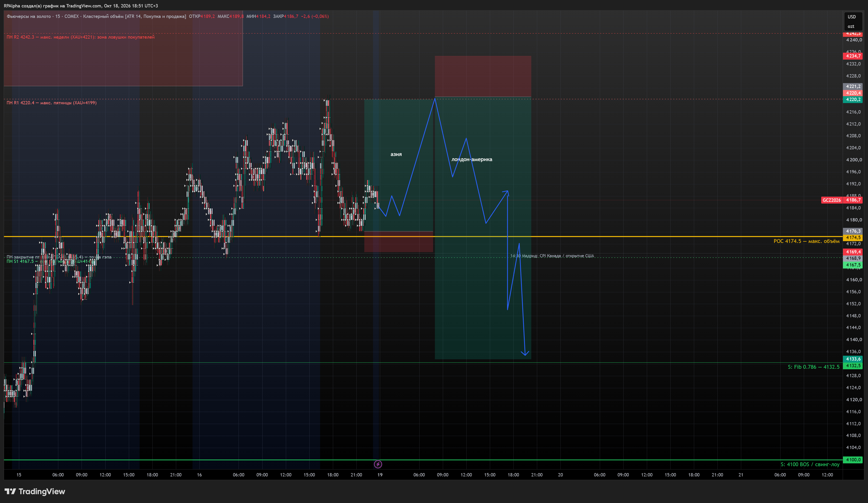This screenshot has height=503, width=868.
Task: Click the 'S: 4100 BOS / свинг-лоу' line label
Action: 810,464
